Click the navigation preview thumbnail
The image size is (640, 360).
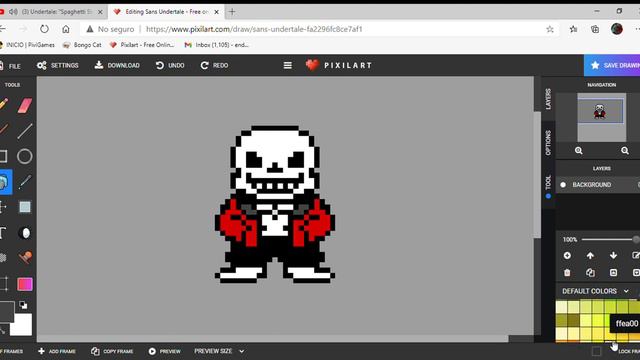[x=601, y=117]
